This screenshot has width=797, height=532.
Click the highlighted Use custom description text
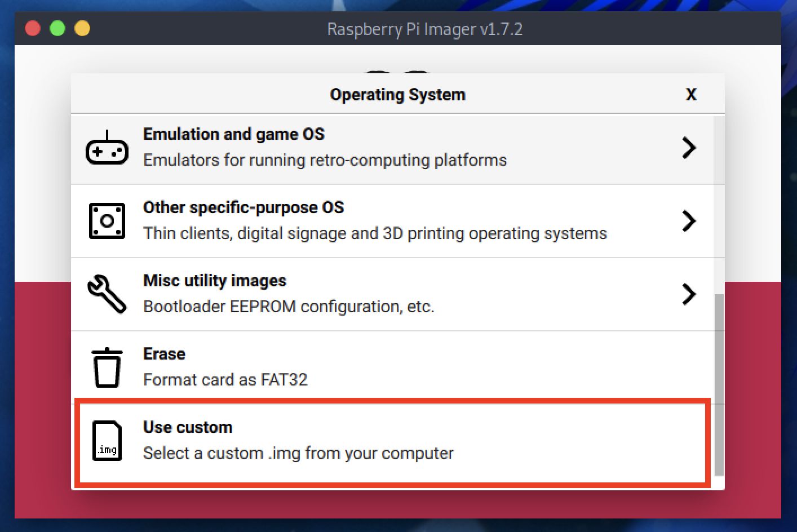pos(298,453)
